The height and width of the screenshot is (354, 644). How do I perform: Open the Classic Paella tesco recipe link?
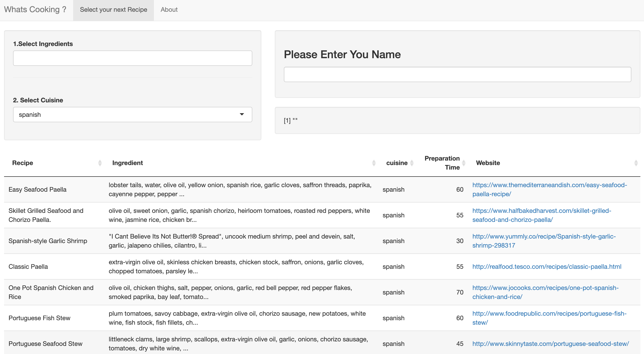(x=547, y=267)
